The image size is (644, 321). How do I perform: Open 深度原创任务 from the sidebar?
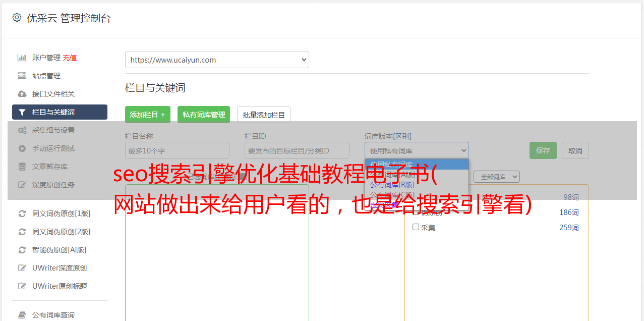[53, 185]
